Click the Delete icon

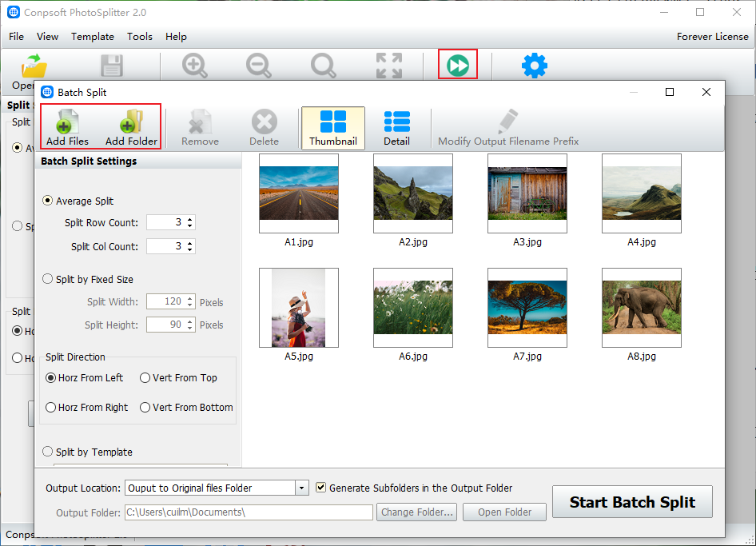pos(265,127)
